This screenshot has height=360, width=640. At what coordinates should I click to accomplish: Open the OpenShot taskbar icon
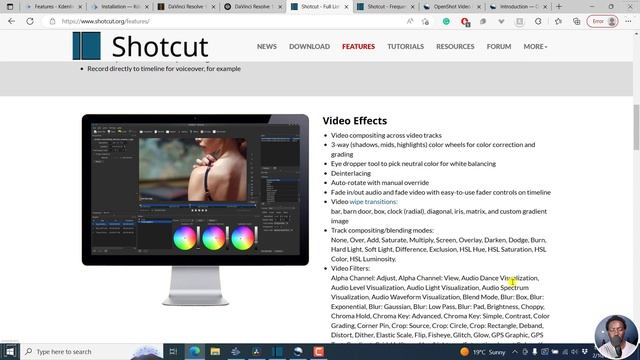click(x=298, y=351)
